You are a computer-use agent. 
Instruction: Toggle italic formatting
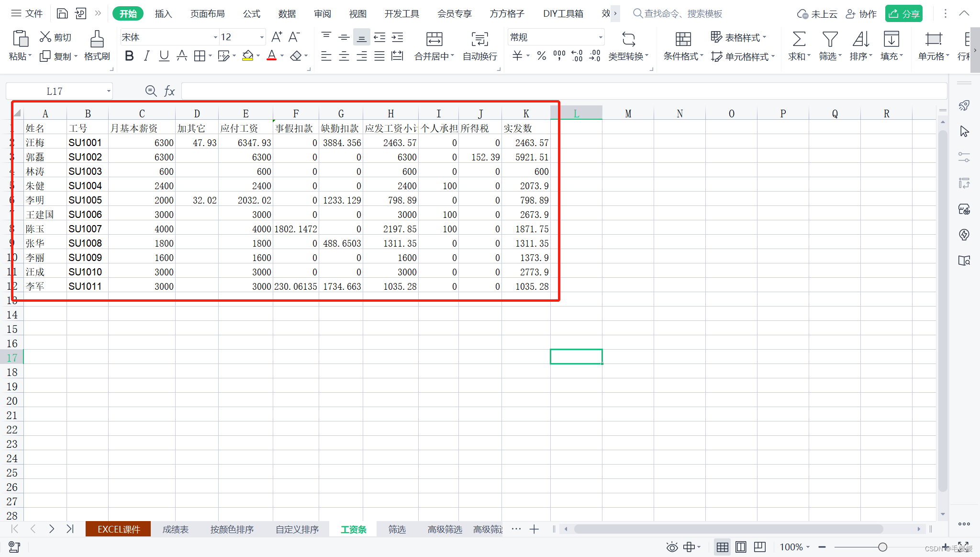[147, 56]
